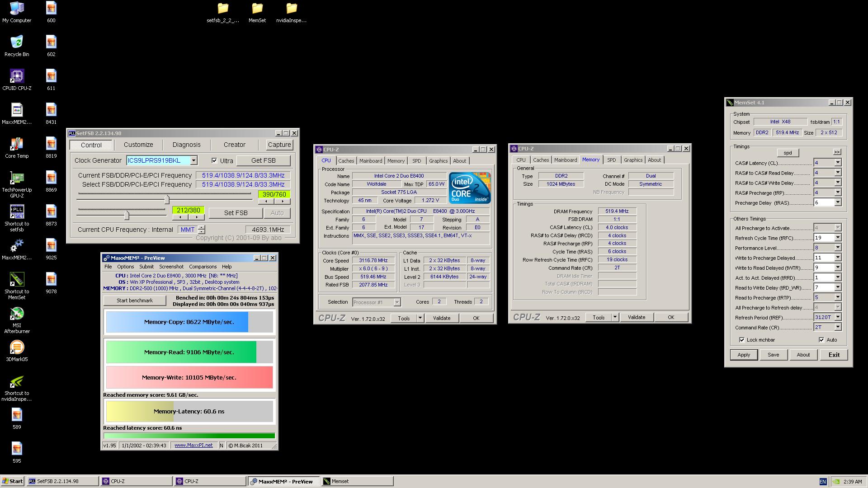
Task: Open the nvidiaInspector folder on desktop
Action: (292, 12)
